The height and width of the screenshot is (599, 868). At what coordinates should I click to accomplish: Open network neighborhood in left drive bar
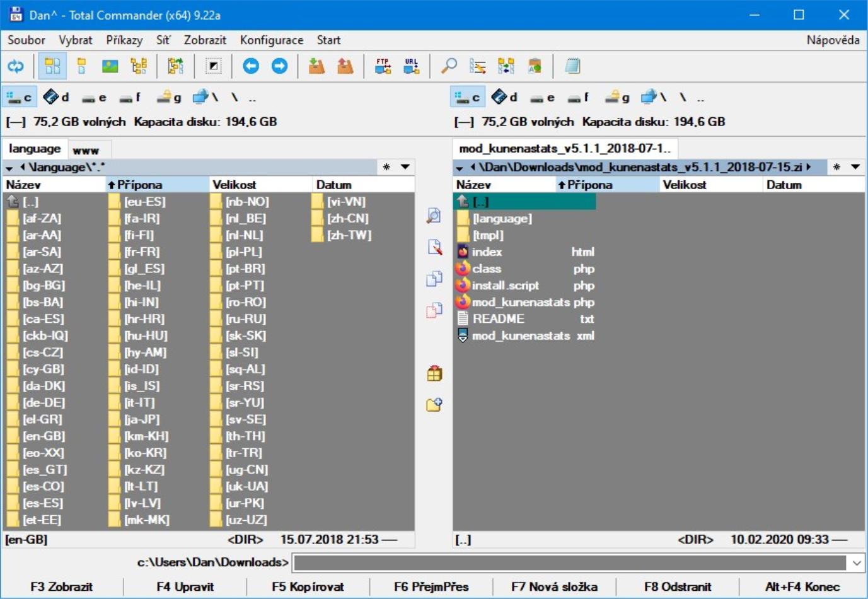(205, 97)
